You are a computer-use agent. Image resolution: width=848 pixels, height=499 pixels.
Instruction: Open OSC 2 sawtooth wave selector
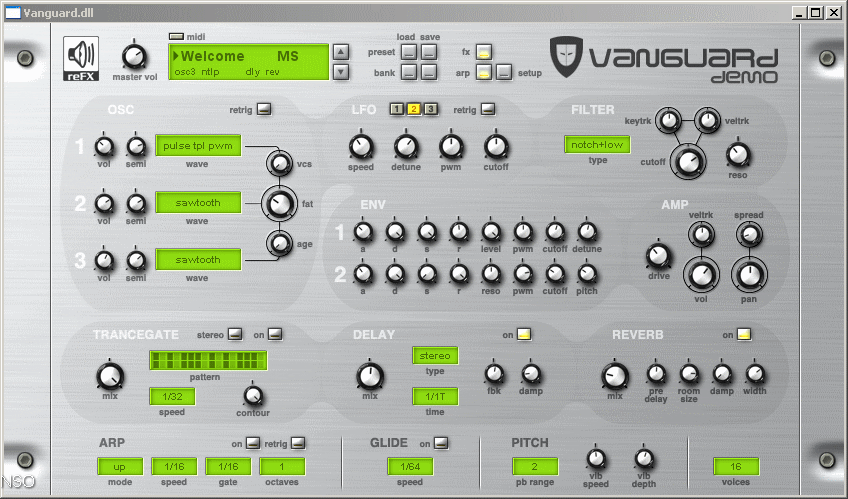tap(198, 203)
